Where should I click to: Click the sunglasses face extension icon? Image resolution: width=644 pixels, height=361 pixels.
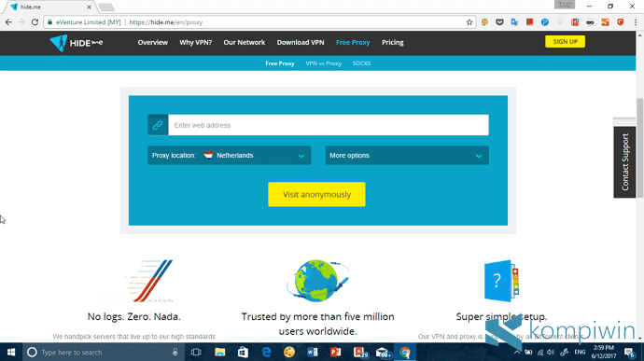point(590,22)
